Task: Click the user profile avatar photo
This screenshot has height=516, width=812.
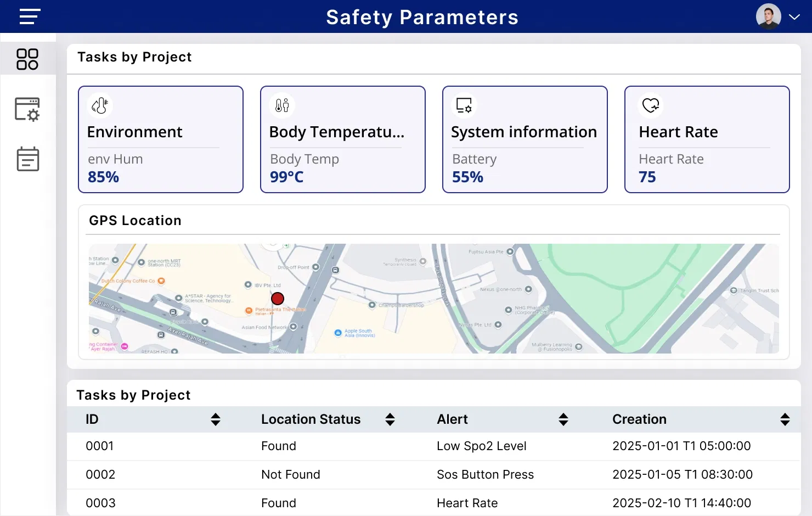Action: tap(768, 15)
